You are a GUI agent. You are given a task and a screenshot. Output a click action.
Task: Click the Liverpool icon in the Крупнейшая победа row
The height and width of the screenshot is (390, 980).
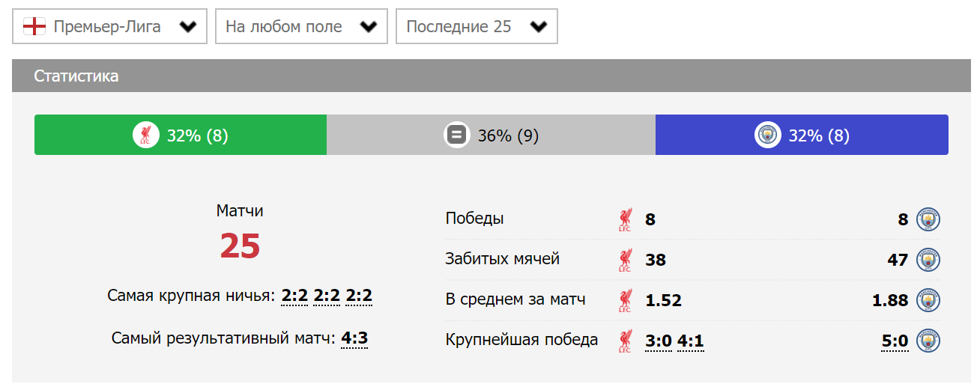(x=625, y=341)
